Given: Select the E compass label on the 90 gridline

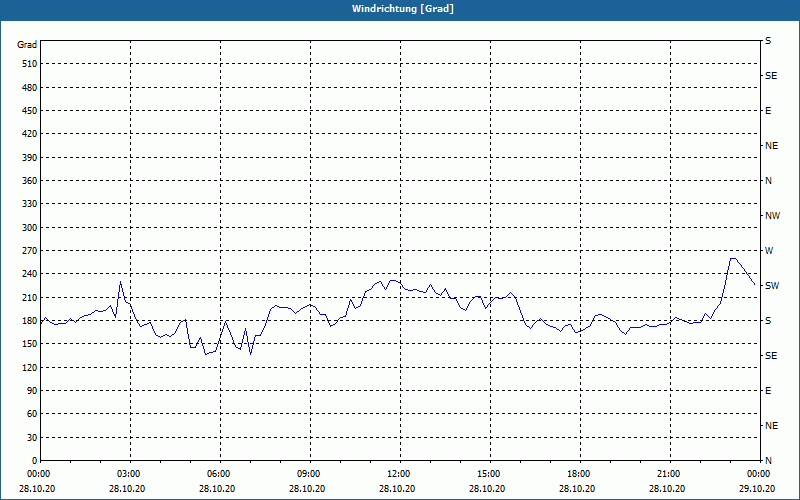Looking at the screenshot, I should [768, 391].
